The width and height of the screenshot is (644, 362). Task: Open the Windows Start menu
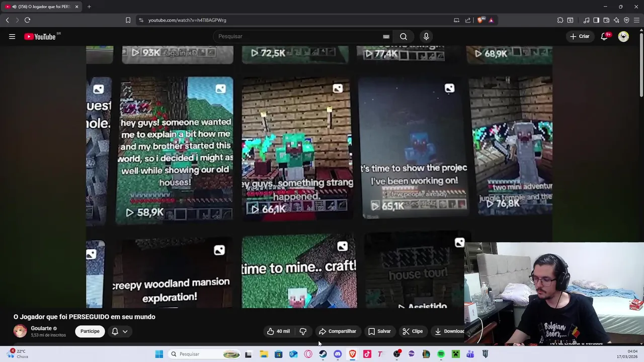159,354
